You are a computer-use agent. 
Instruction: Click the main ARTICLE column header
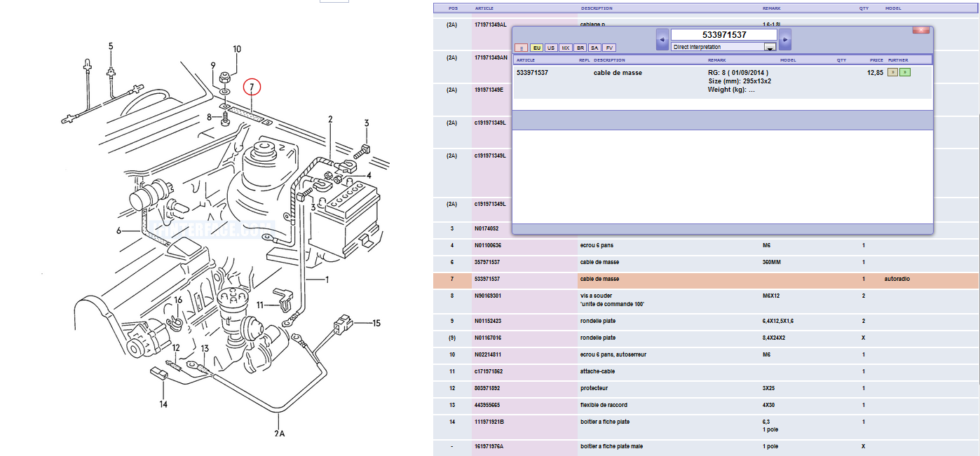point(484,8)
